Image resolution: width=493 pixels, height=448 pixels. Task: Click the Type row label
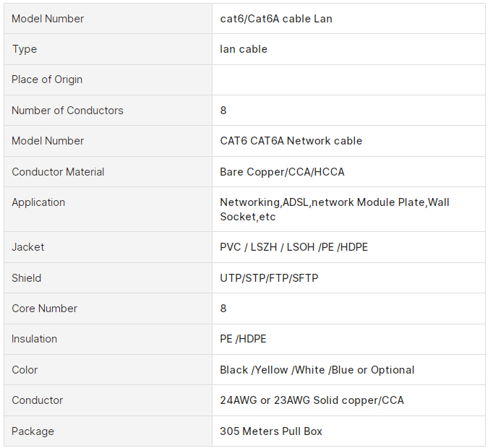[x=25, y=49]
